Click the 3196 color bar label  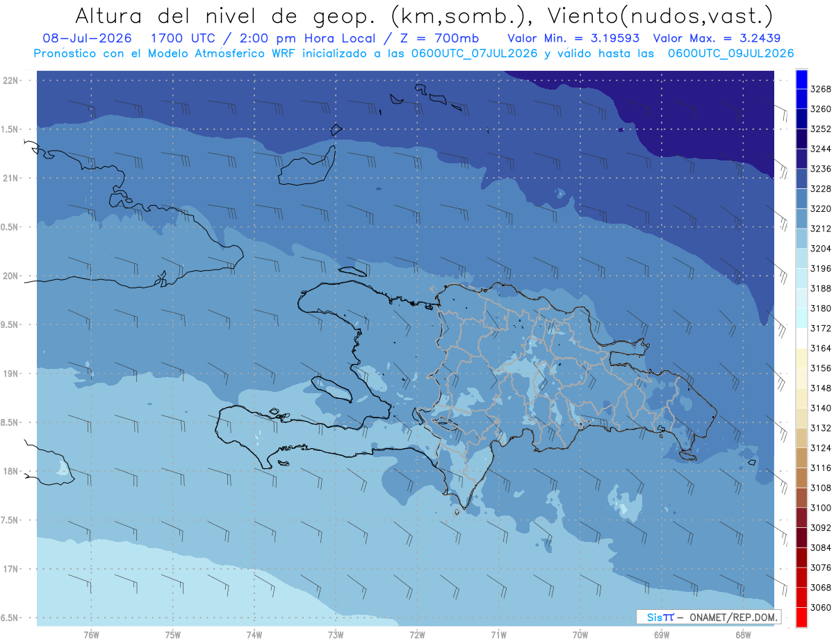pos(821,268)
